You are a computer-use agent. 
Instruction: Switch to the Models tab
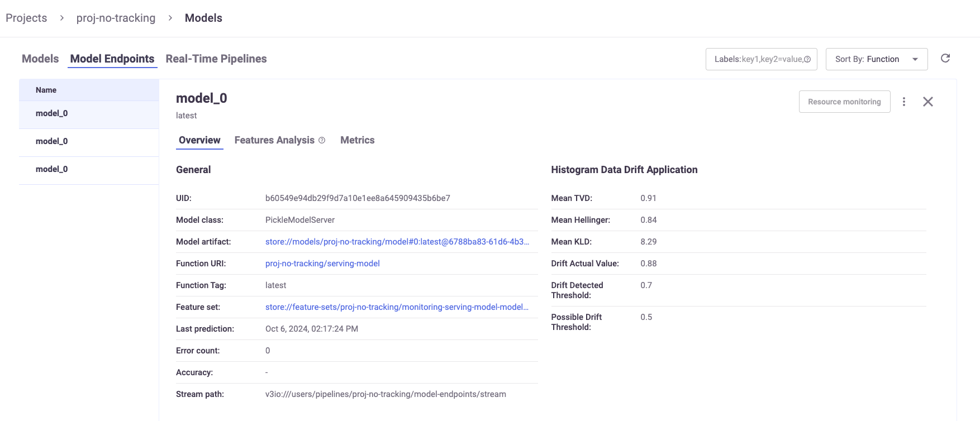tap(40, 59)
